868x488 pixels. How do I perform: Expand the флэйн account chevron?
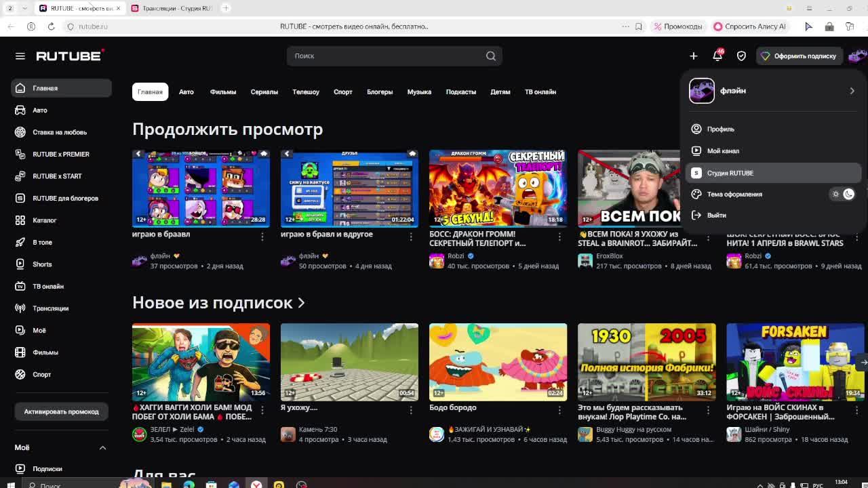(852, 91)
